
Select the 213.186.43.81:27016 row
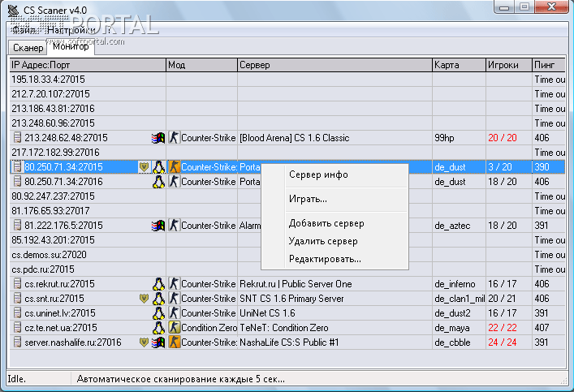click(287, 109)
